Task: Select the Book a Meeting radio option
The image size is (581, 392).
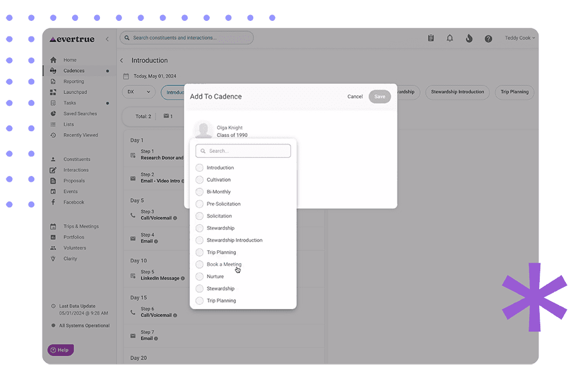Action: (x=199, y=264)
